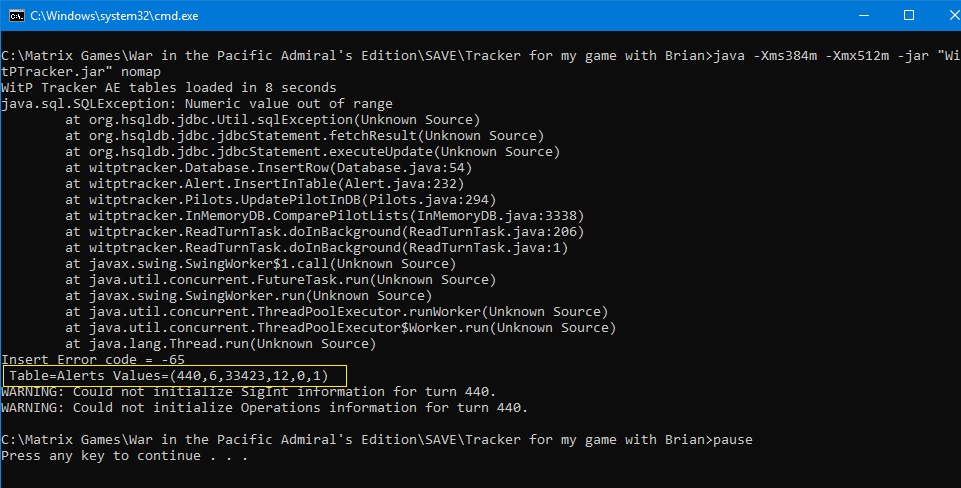Click the 'Press any key to continue' prompt
961x488 pixels.
[x=124, y=456]
